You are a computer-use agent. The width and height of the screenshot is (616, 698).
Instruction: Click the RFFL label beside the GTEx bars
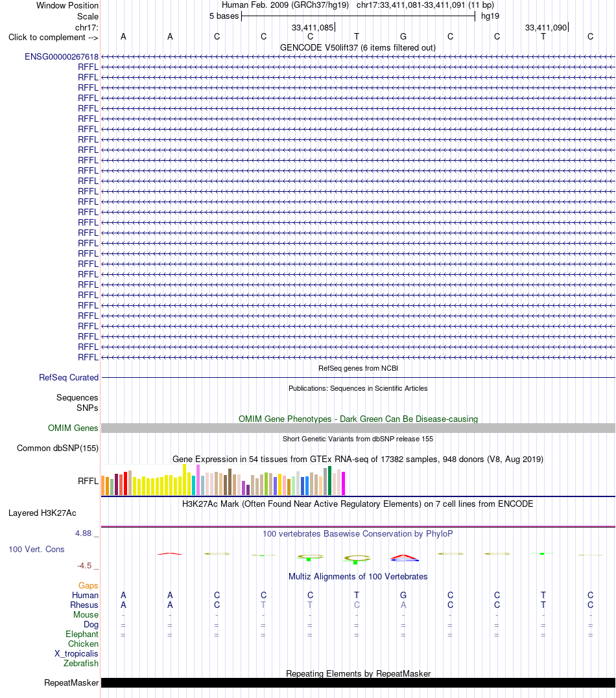pos(88,481)
